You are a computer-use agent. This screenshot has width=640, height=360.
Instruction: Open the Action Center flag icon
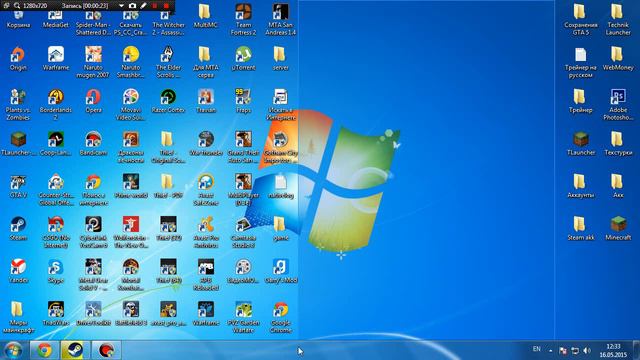tap(563, 351)
